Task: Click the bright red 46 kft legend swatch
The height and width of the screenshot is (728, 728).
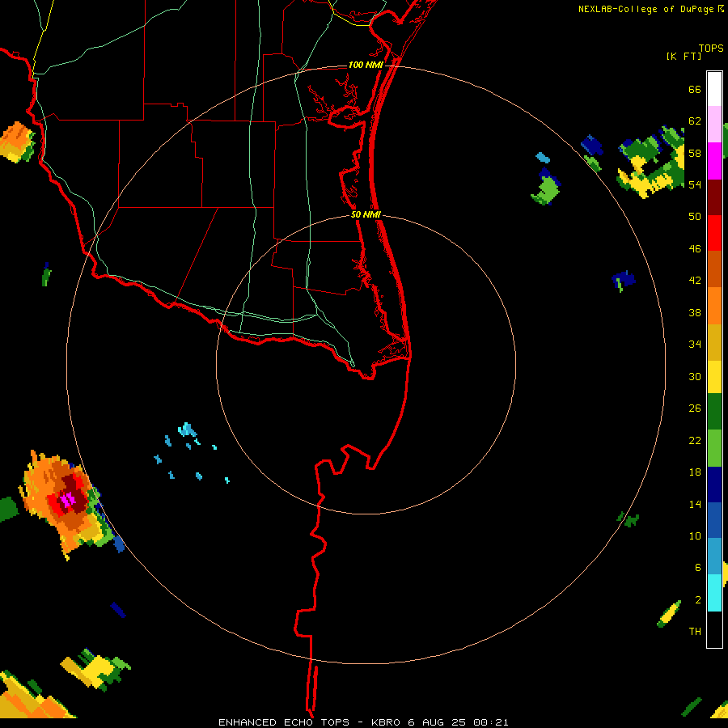Action: [714, 233]
